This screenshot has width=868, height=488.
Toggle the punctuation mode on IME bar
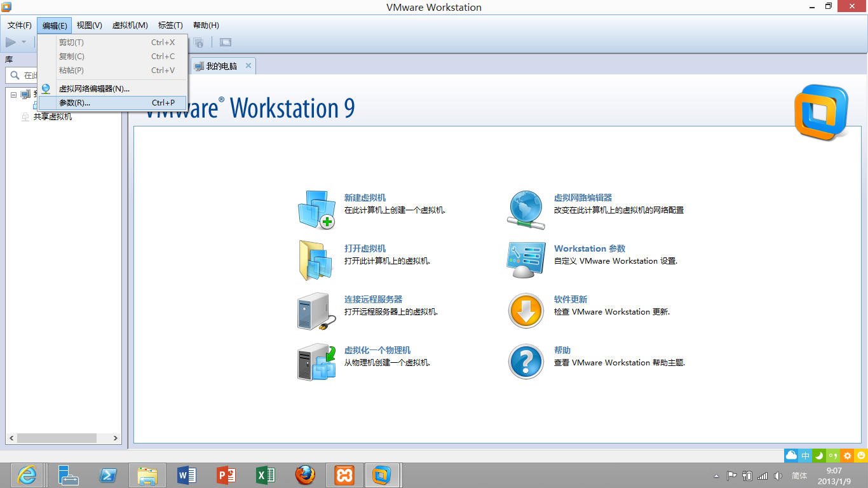tap(833, 456)
